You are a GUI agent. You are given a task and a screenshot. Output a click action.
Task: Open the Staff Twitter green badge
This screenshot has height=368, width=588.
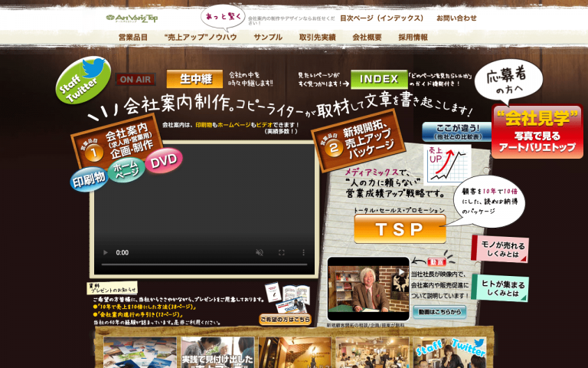83,80
